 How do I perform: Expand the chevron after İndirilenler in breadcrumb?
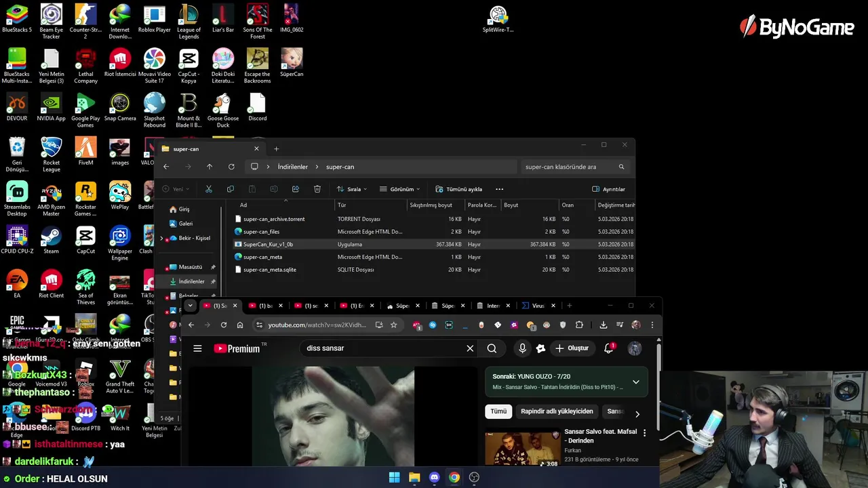[317, 167]
